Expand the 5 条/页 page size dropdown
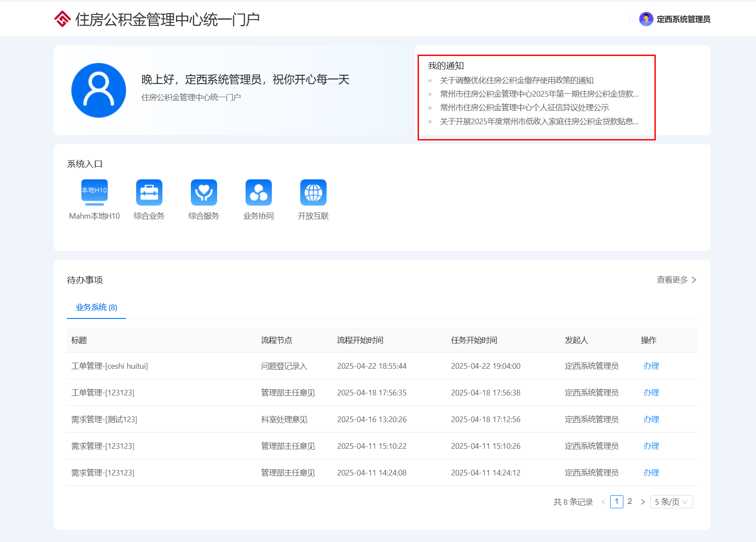Viewport: 756px width, 542px height. coord(671,502)
